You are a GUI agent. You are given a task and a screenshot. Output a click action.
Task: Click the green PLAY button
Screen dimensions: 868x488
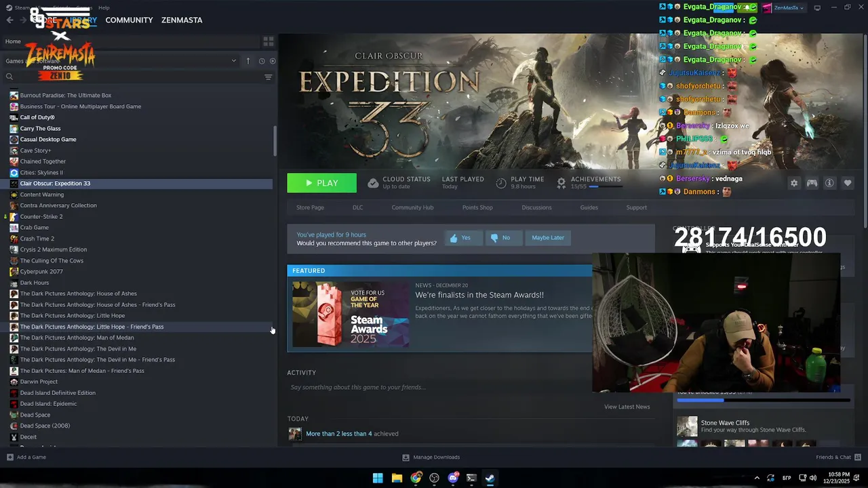pyautogui.click(x=321, y=183)
